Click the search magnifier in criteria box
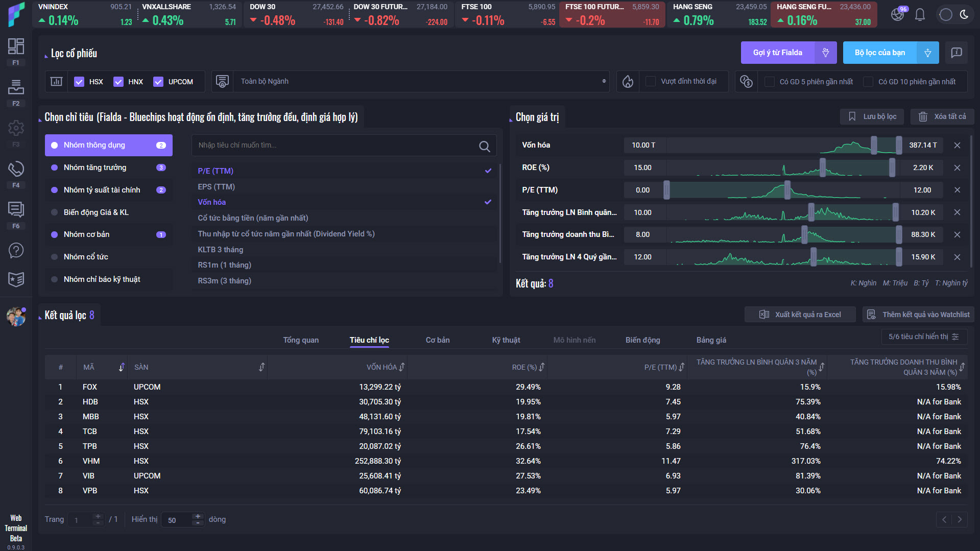 point(484,147)
